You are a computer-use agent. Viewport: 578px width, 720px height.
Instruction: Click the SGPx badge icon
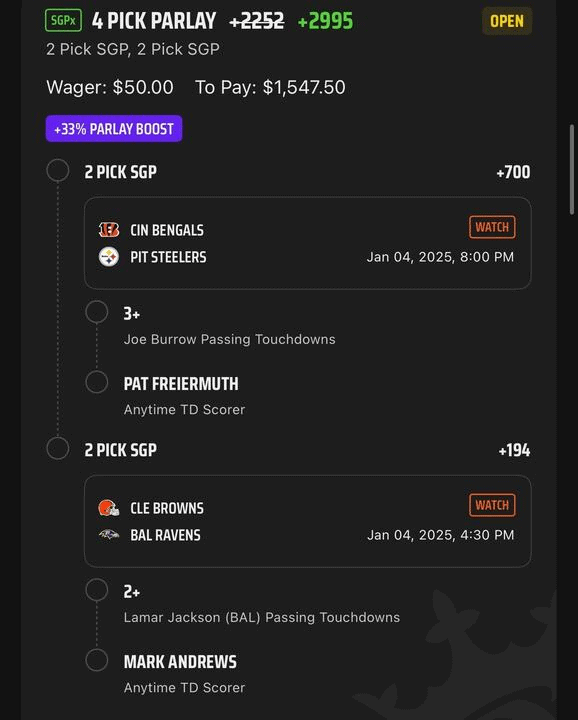click(63, 20)
